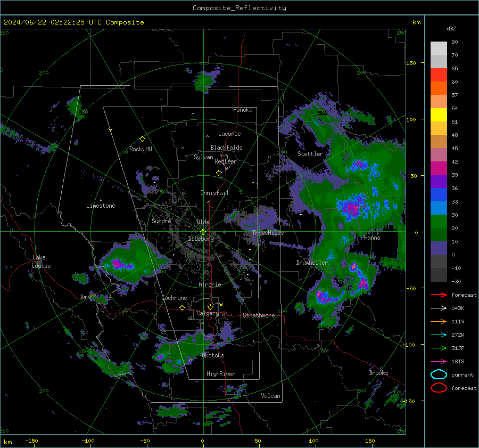Click the RedDeer city label
The height and width of the screenshot is (448, 479).
click(x=226, y=161)
